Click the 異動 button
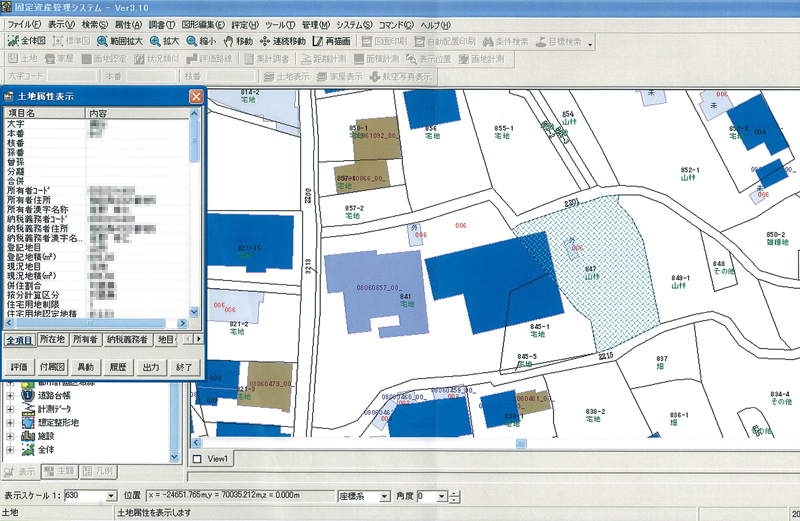Screen dimensions: 800x521 pyautogui.click(x=85, y=367)
